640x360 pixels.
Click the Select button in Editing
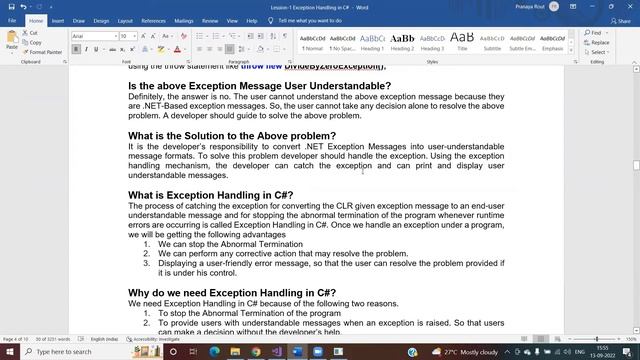pyautogui.click(x=596, y=52)
